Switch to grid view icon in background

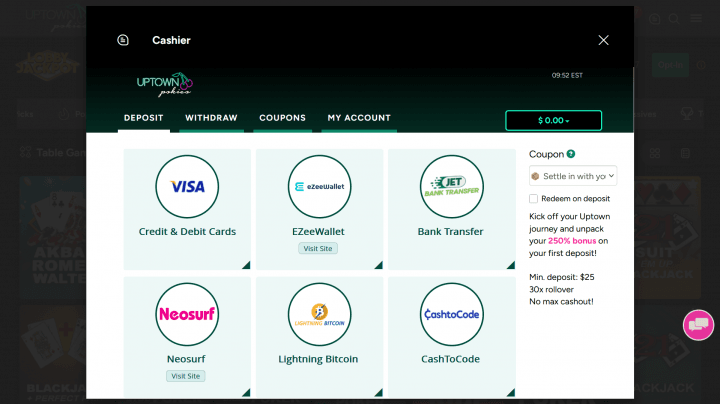pyautogui.click(x=655, y=153)
